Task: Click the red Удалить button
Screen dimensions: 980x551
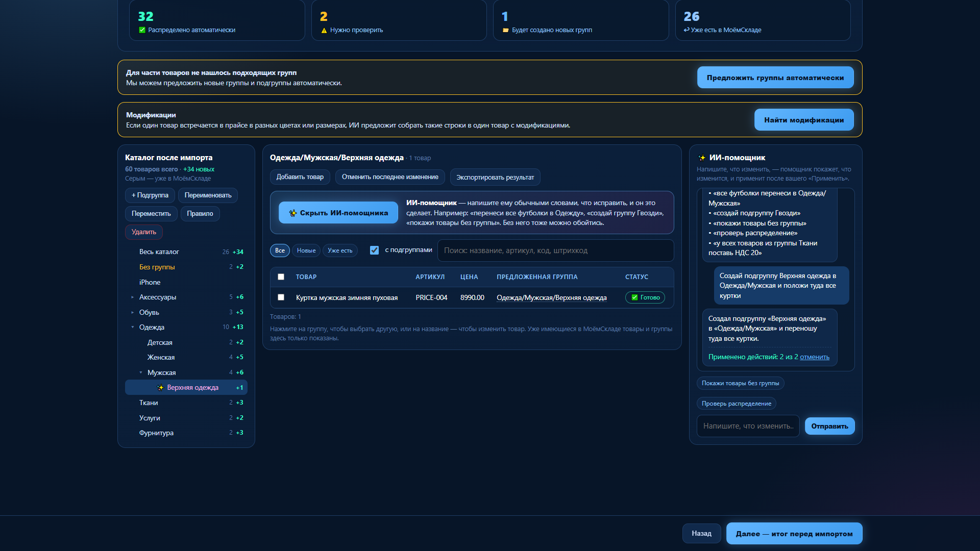Action: [x=144, y=232]
